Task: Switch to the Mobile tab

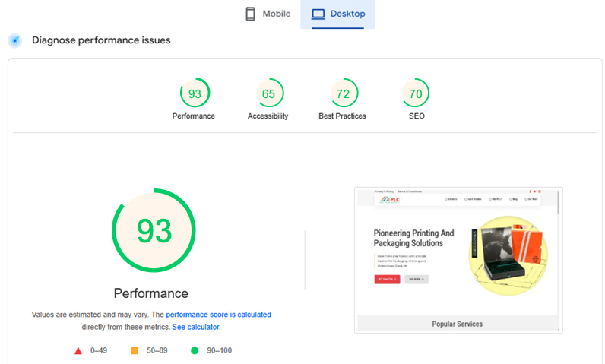Action: click(x=268, y=14)
